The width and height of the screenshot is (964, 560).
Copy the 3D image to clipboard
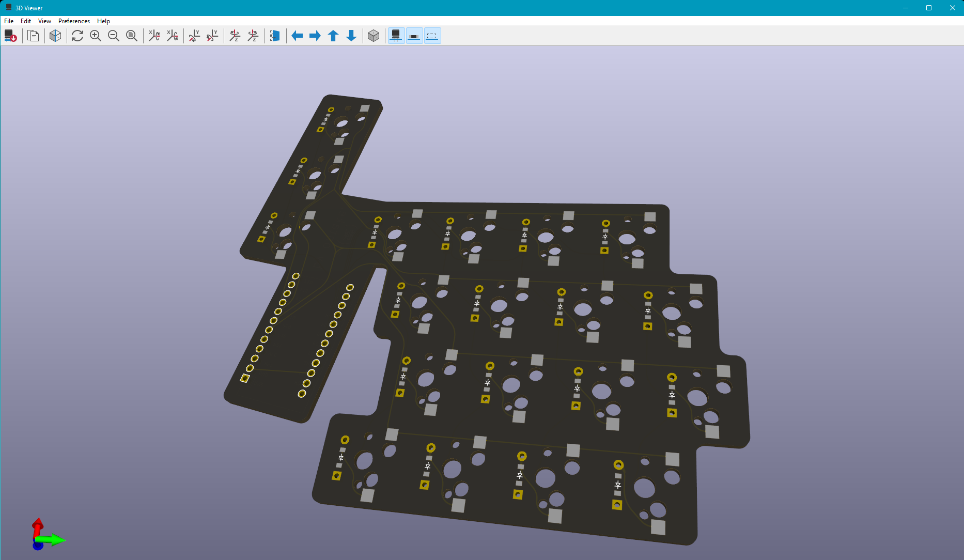33,36
